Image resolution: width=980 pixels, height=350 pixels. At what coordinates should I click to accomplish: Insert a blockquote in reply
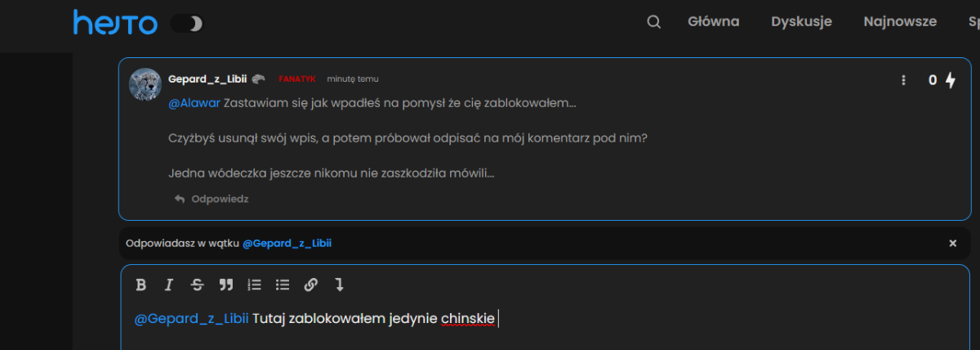226,285
